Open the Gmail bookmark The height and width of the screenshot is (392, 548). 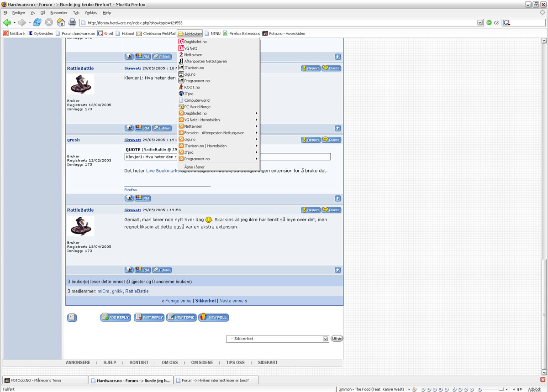(105, 33)
